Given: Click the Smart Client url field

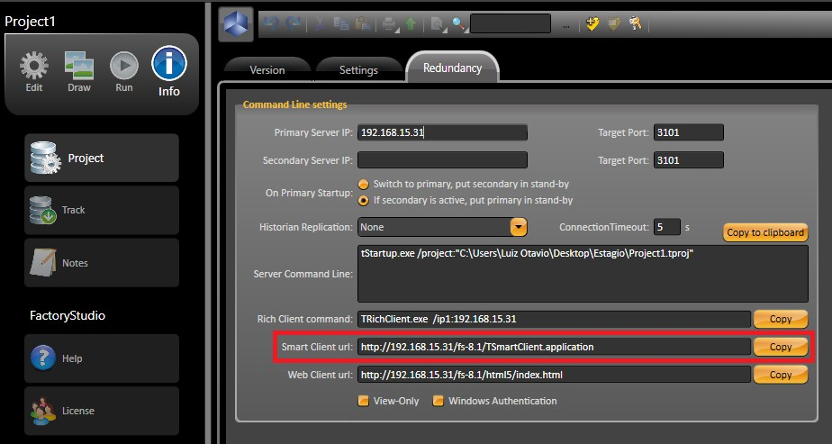Looking at the screenshot, I should pyautogui.click(x=554, y=346).
